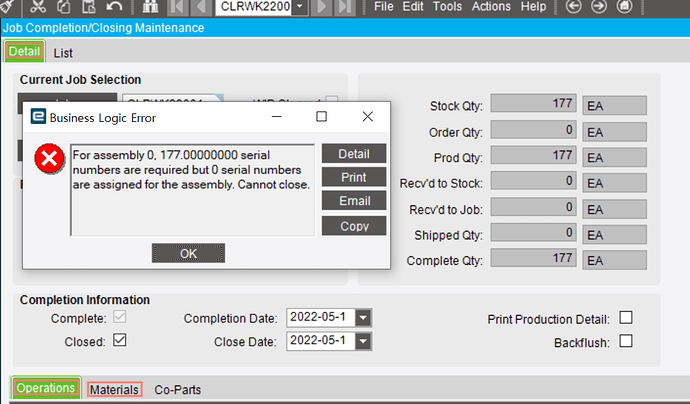Click Detail button in error dialog
Screen dimensions: 690x404
354,154
